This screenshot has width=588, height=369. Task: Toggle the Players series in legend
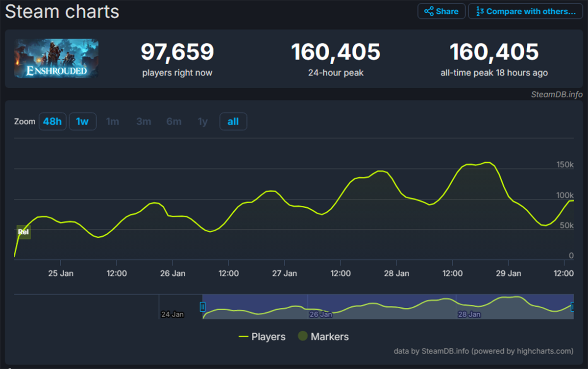pyautogui.click(x=262, y=337)
